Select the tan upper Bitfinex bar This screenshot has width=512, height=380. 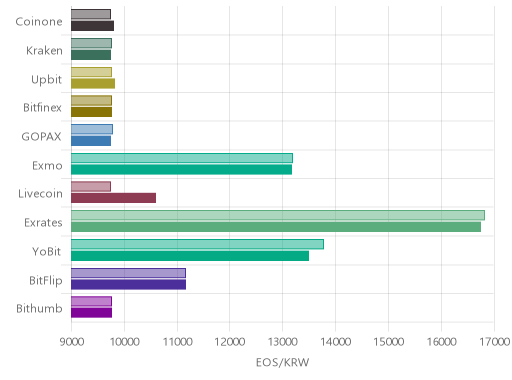[91, 101]
